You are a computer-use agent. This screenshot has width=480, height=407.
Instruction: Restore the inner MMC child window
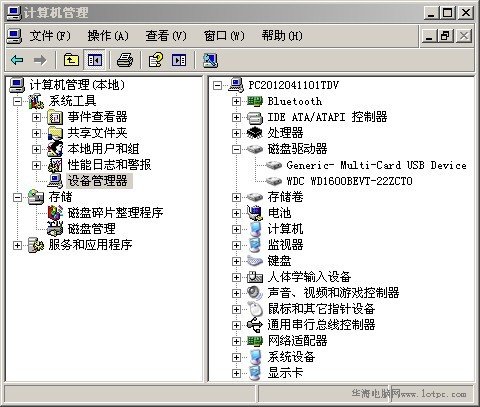[x=446, y=36]
